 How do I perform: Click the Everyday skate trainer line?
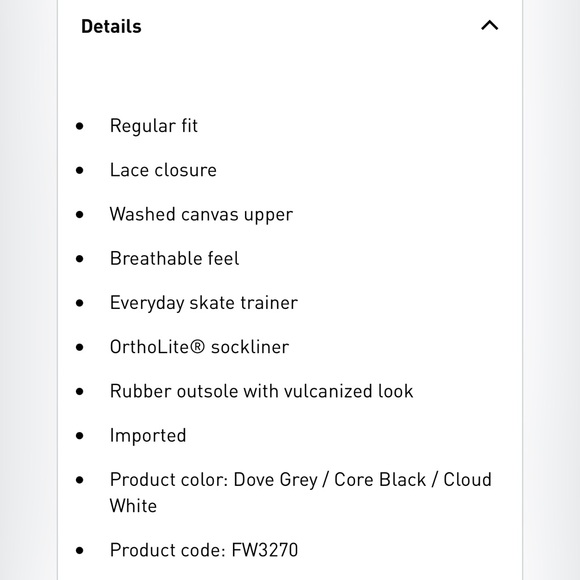point(204,303)
